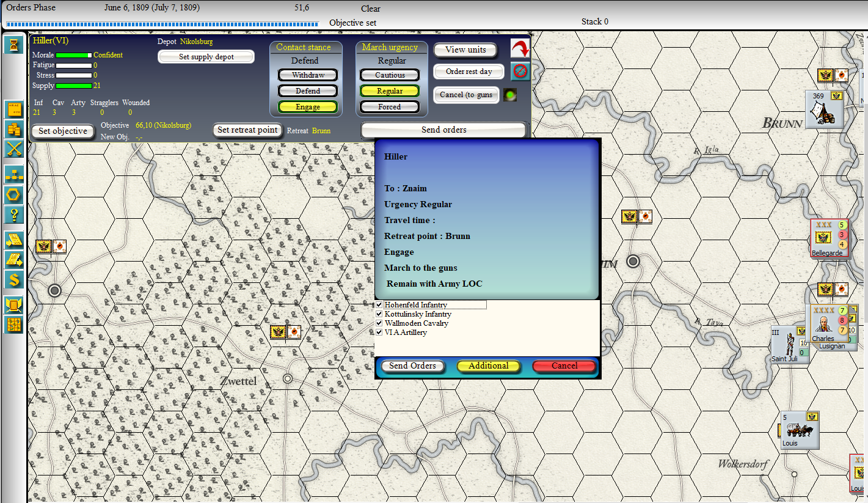868x503 pixels.
Task: Open help with the question mark icon
Action: coord(13,215)
